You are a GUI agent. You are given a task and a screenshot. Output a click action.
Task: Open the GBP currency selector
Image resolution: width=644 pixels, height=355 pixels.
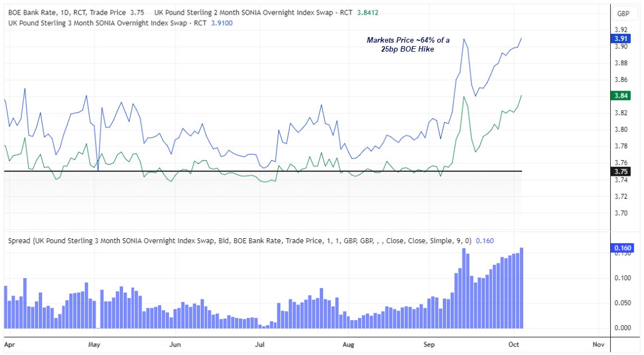(623, 13)
